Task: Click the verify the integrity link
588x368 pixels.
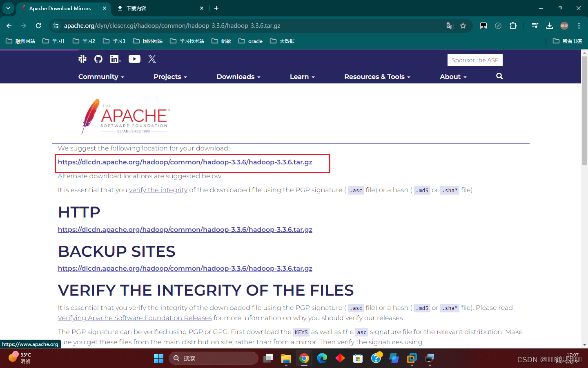Action: 158,190
